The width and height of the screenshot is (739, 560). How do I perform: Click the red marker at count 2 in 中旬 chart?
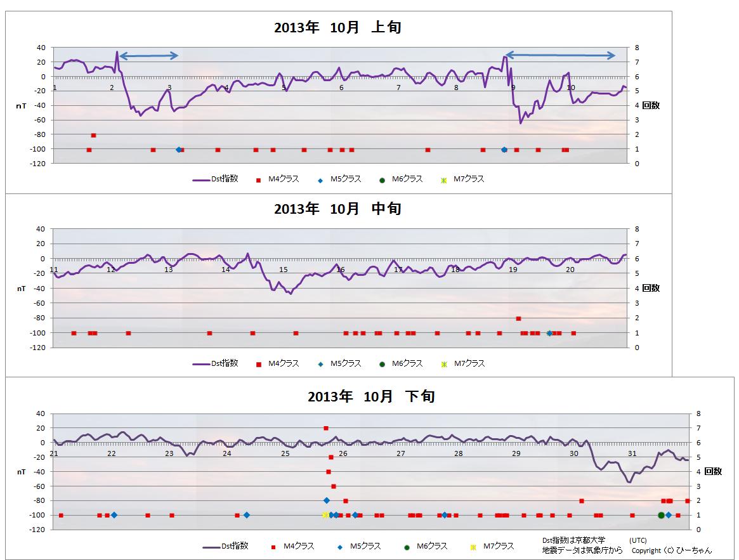click(518, 318)
